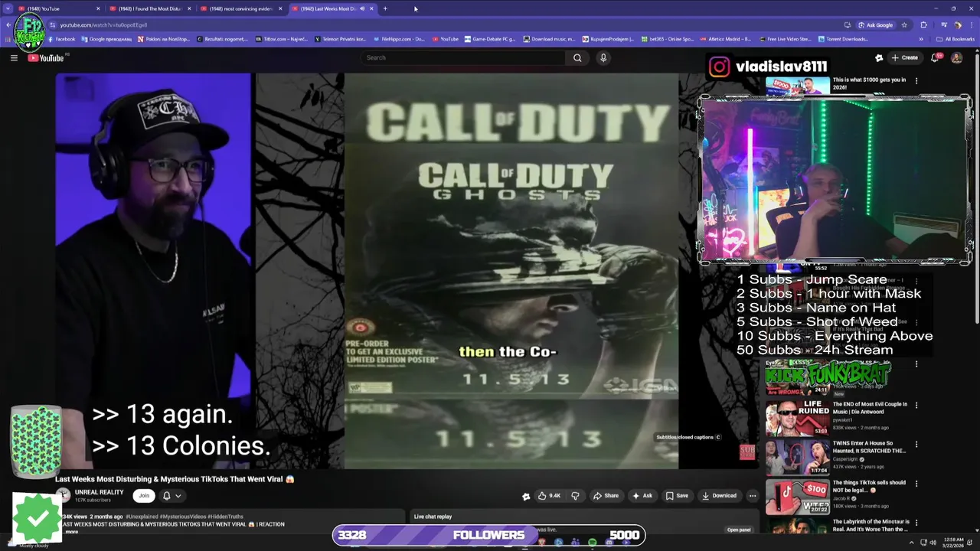This screenshot has height=551, width=980.
Task: Open notification bell dropdown beside Join
Action: tap(171, 495)
